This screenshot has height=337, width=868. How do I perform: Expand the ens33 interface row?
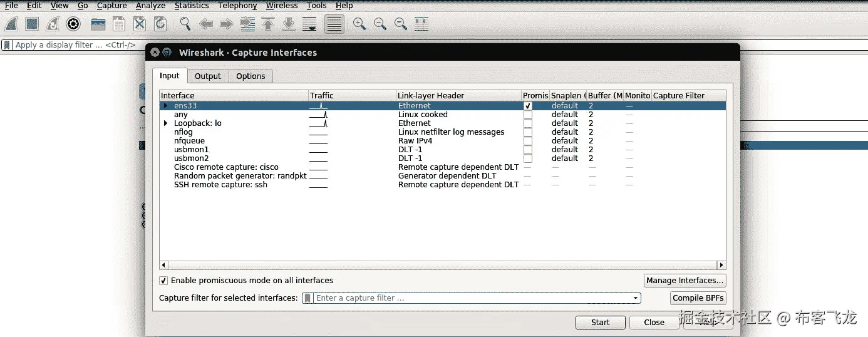point(166,106)
